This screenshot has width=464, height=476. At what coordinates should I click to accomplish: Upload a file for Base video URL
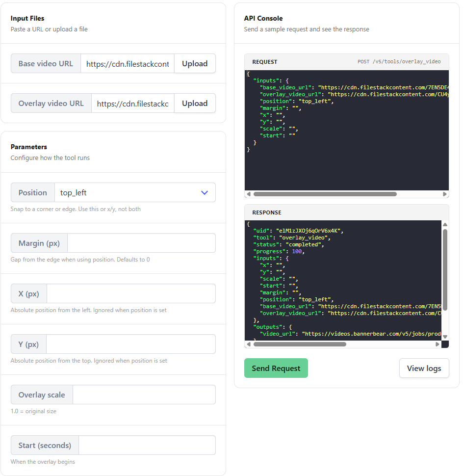tap(195, 63)
